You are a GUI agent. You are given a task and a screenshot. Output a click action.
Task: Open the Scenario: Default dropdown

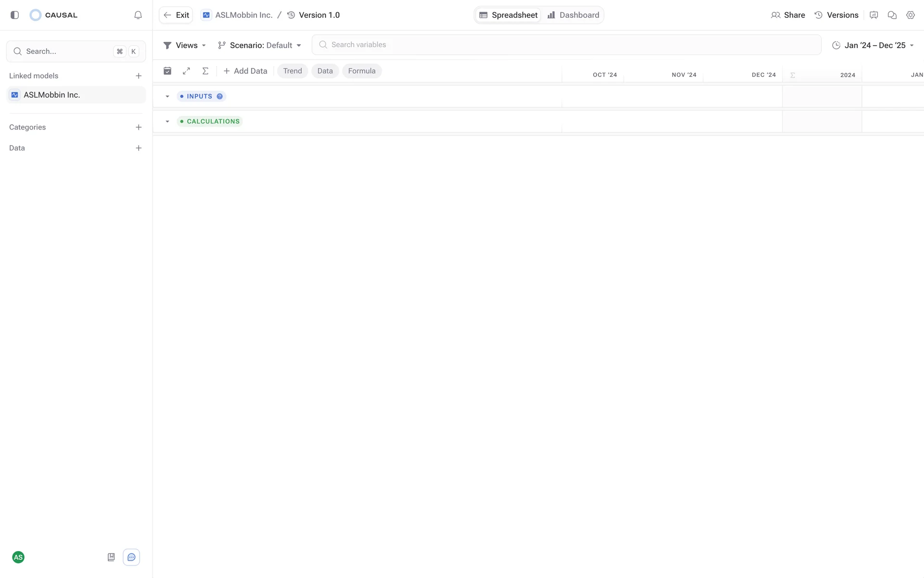tap(260, 45)
